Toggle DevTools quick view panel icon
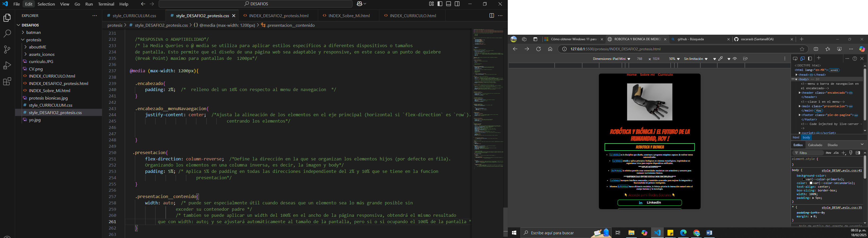Screen dimensions: 868x238 point(810,59)
